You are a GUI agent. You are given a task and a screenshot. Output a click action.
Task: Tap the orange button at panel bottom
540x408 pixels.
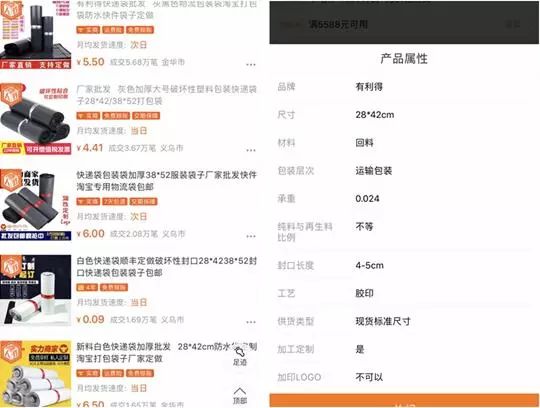pos(404,400)
